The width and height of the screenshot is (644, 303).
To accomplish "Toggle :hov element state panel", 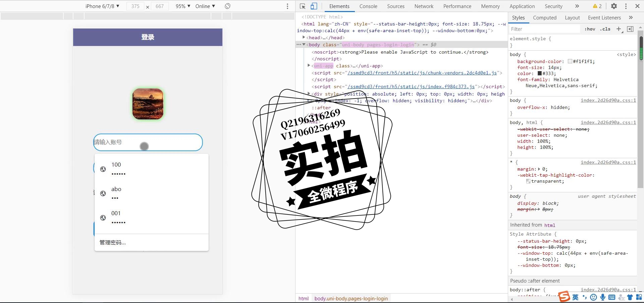I will [590, 29].
